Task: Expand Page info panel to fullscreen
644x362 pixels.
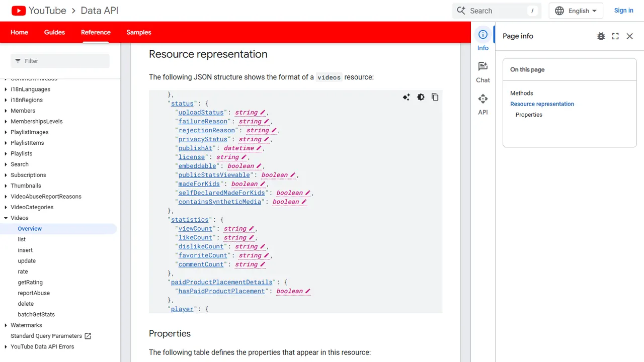Action: (615, 36)
